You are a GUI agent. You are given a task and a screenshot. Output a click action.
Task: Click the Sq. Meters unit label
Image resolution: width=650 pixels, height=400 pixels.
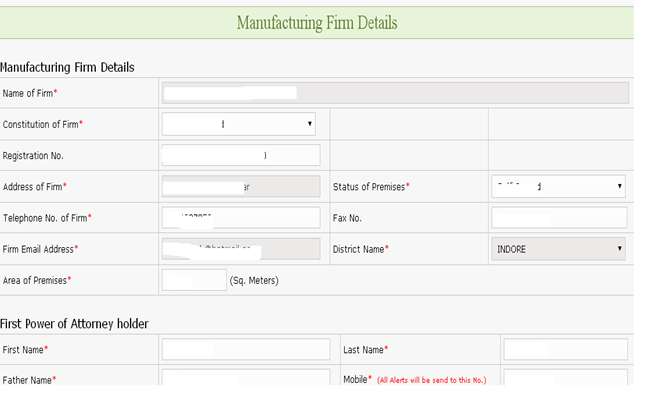(x=254, y=281)
